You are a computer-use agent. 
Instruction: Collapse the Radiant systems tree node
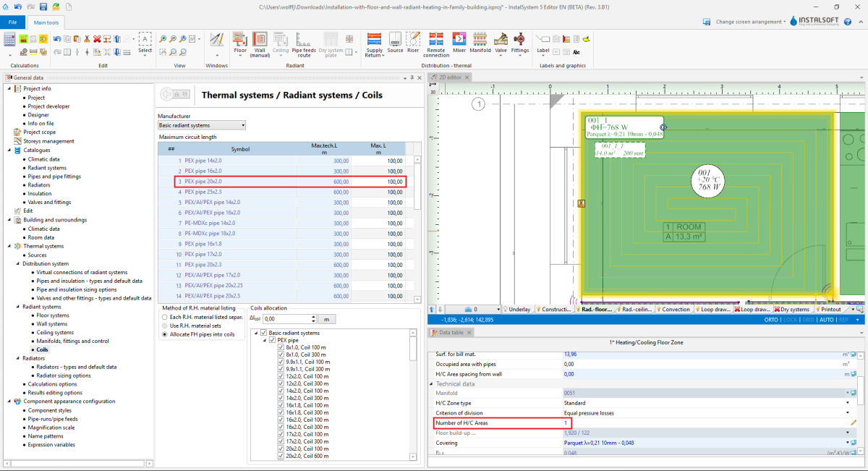[x=17, y=307]
